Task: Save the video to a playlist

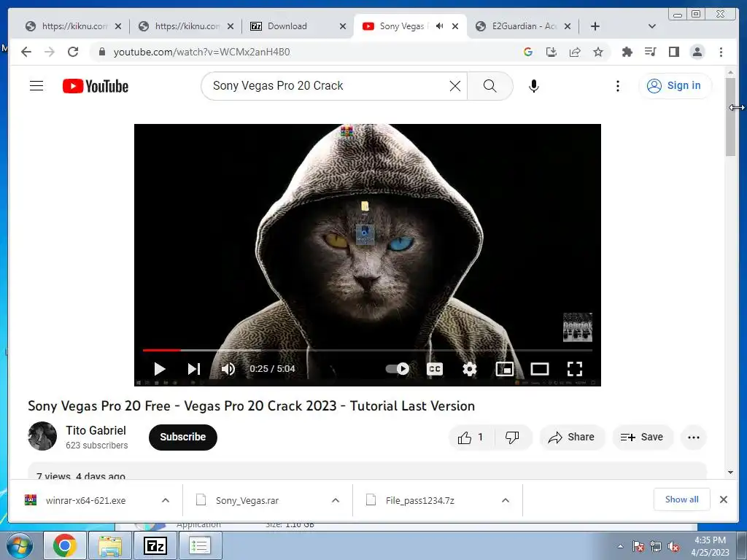Action: click(642, 437)
